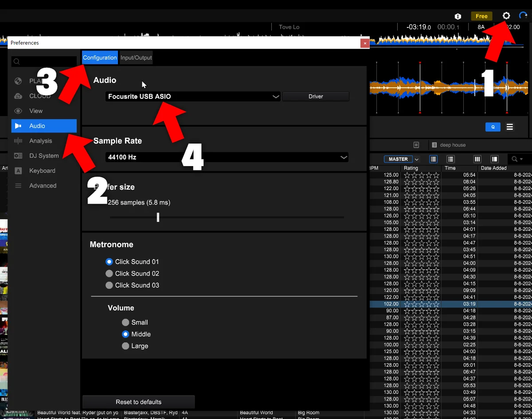Click the track overview waveform at top

[x=448, y=40]
